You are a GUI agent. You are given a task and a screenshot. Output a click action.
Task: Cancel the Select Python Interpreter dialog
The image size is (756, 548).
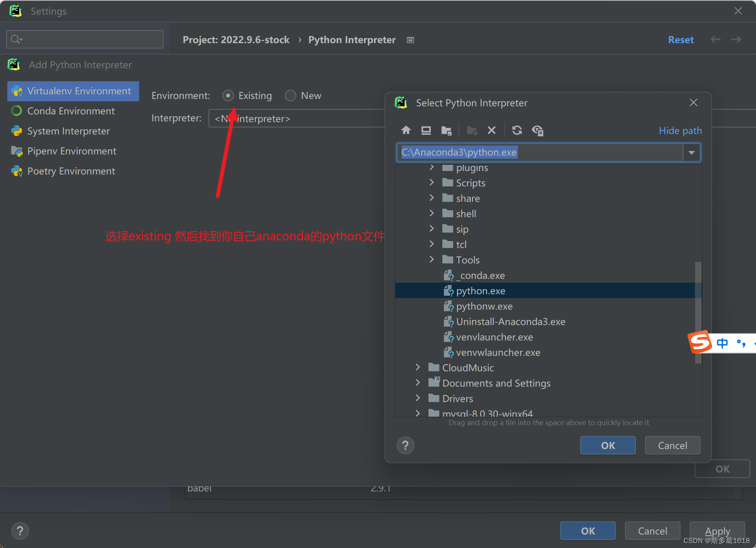tap(672, 446)
